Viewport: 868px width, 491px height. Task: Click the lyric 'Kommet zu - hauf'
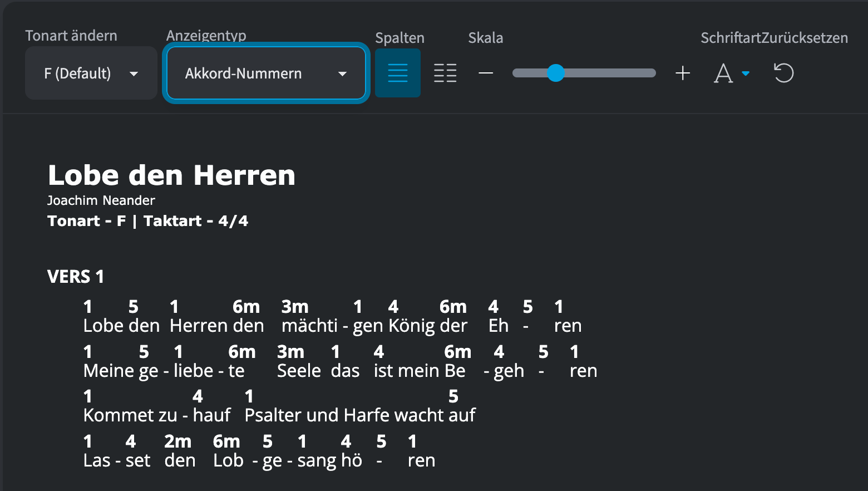[157, 415]
